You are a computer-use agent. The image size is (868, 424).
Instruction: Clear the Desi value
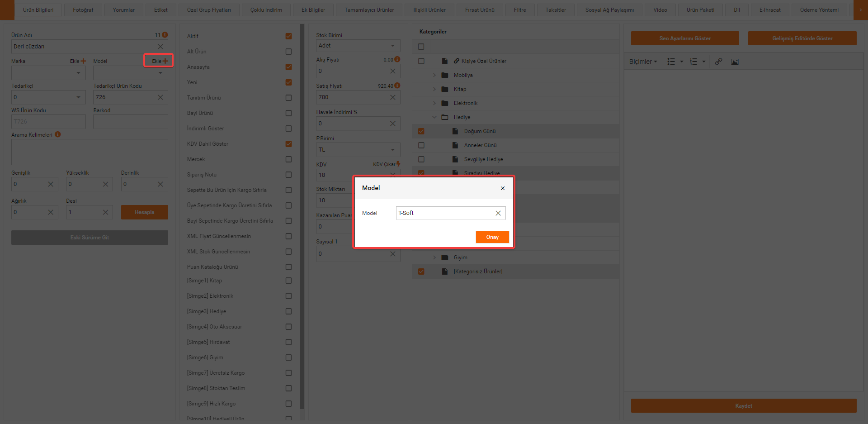click(x=105, y=212)
